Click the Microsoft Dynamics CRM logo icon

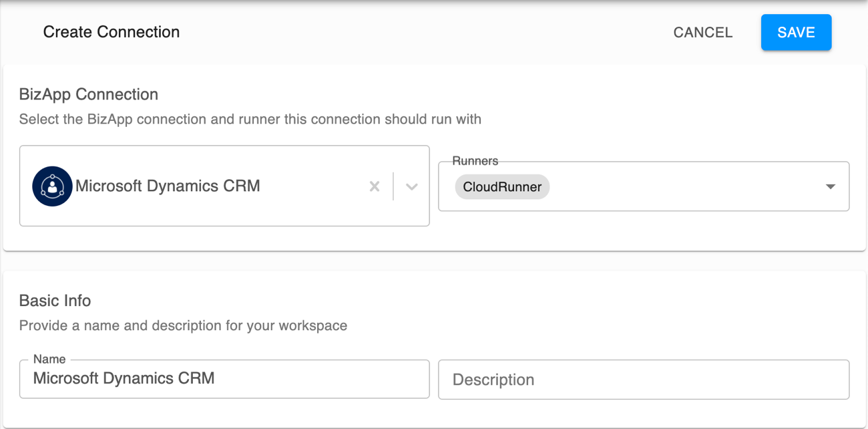coord(52,186)
